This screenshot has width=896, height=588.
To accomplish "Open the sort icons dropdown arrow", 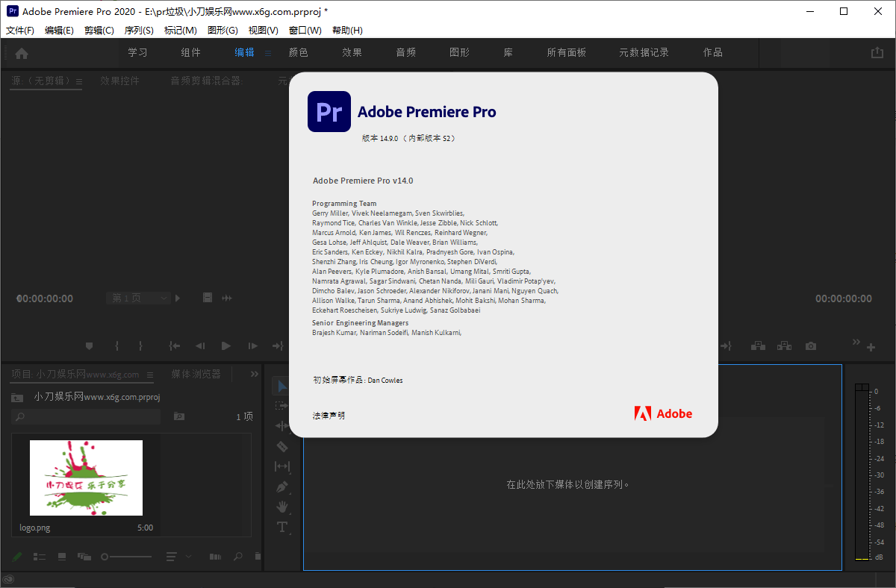I will (x=188, y=557).
